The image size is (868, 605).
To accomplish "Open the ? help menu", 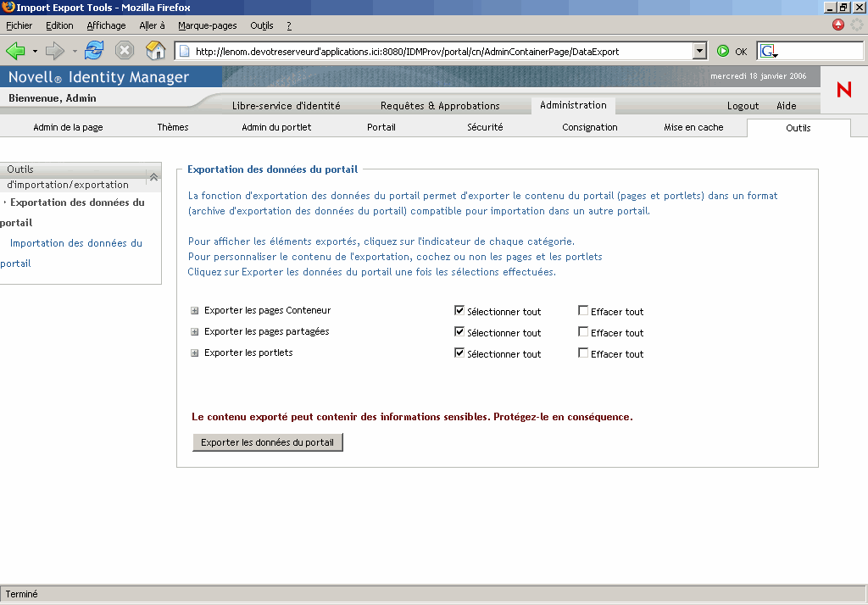I will (289, 25).
